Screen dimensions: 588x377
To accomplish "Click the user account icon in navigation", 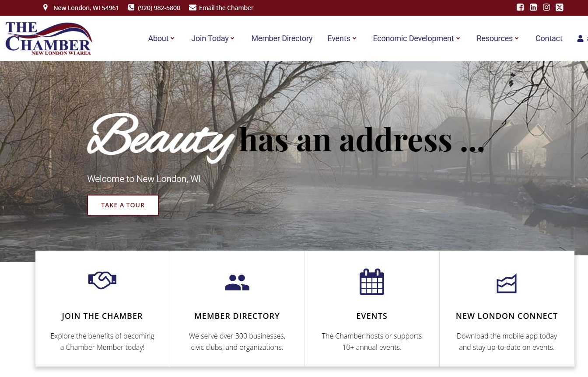I will [x=580, y=38].
